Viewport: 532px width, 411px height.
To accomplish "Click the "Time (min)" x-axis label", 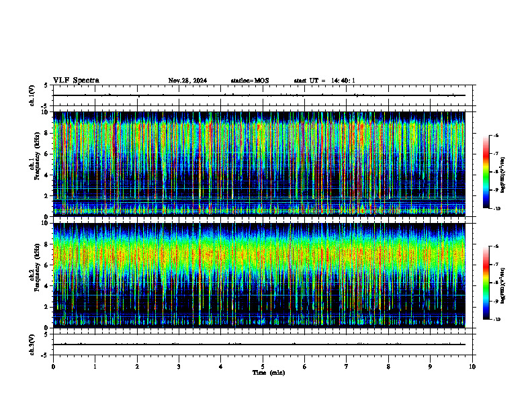I will [x=269, y=373].
